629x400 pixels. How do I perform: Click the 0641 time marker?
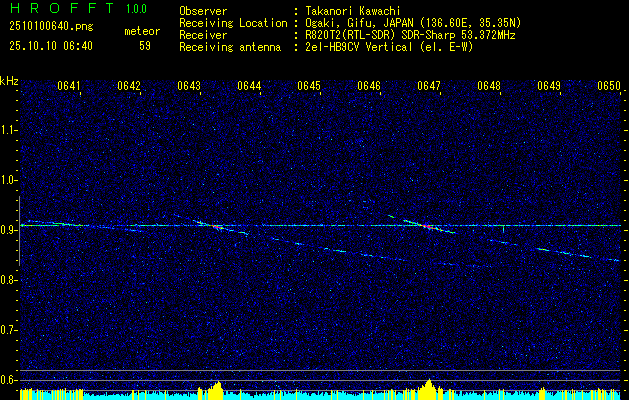coord(69,87)
